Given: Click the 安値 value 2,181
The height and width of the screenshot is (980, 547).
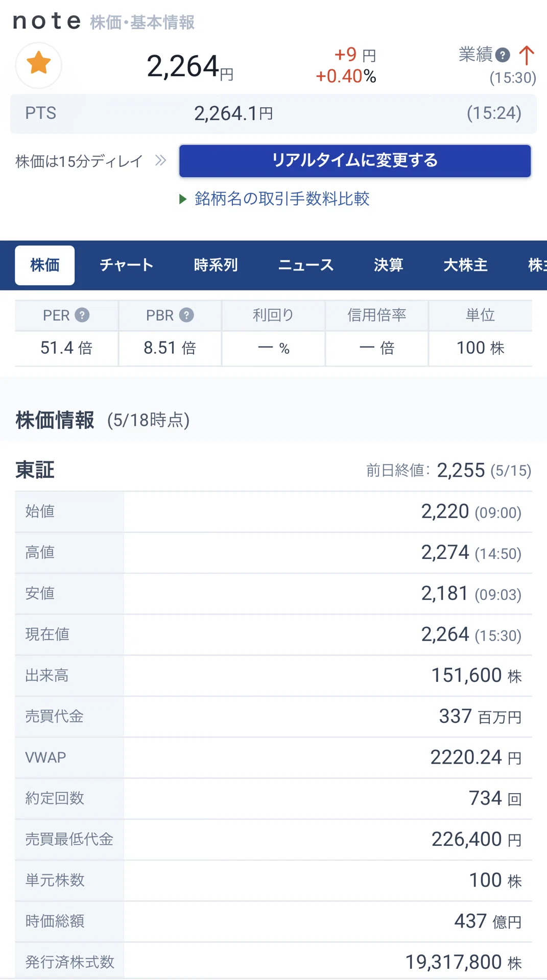Looking at the screenshot, I should click(x=445, y=594).
